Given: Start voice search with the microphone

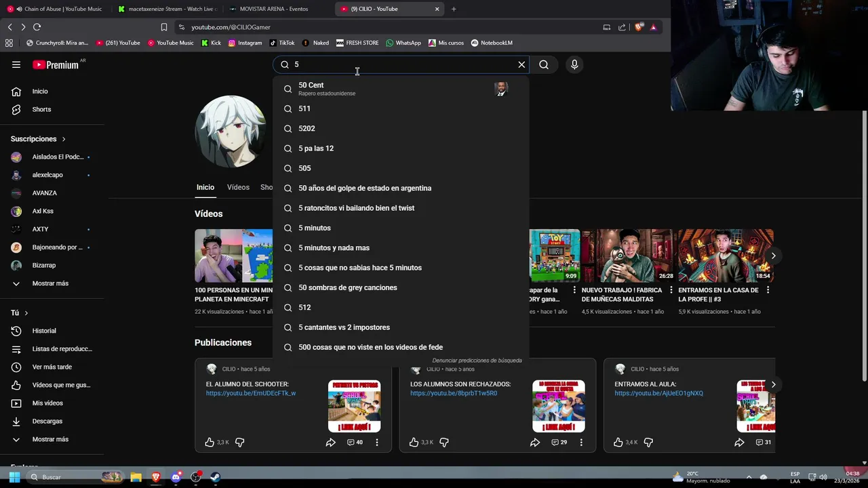Looking at the screenshot, I should [x=574, y=64].
